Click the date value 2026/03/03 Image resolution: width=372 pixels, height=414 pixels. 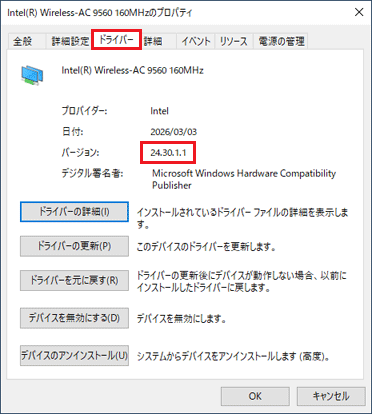point(174,132)
